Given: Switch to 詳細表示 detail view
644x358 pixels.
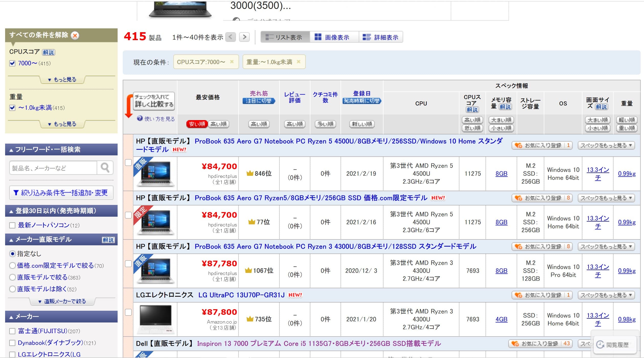Looking at the screenshot, I should tap(381, 37).
